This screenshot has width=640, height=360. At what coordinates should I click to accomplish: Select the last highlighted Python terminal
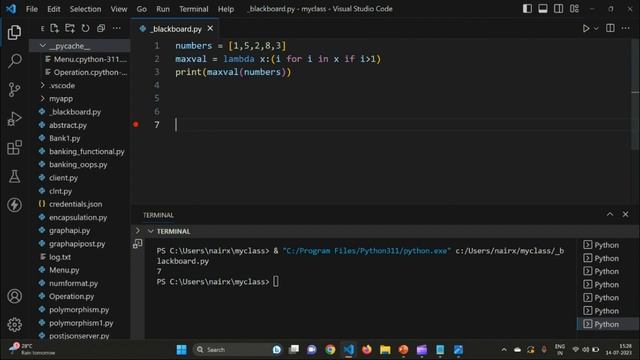[x=608, y=324]
